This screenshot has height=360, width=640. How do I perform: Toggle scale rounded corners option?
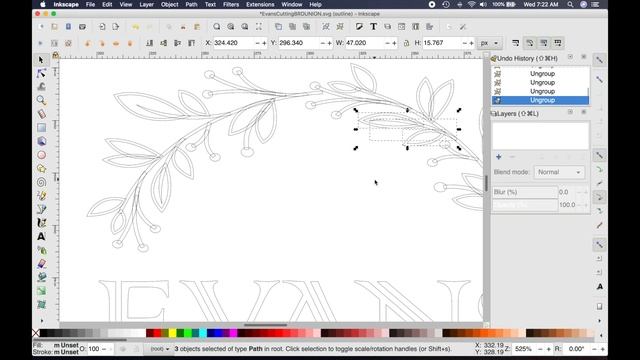tap(529, 43)
